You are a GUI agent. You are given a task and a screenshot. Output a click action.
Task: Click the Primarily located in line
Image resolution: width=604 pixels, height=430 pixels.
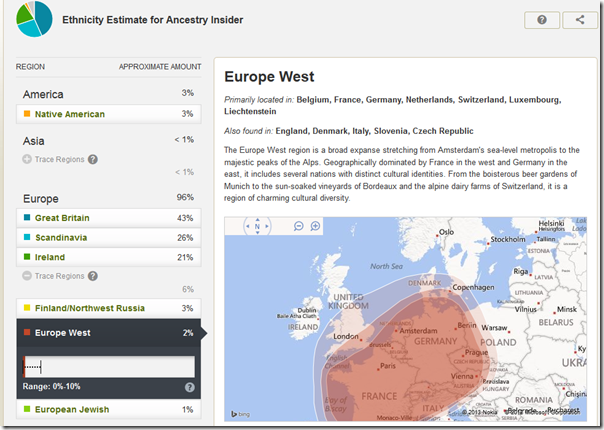tap(393, 106)
